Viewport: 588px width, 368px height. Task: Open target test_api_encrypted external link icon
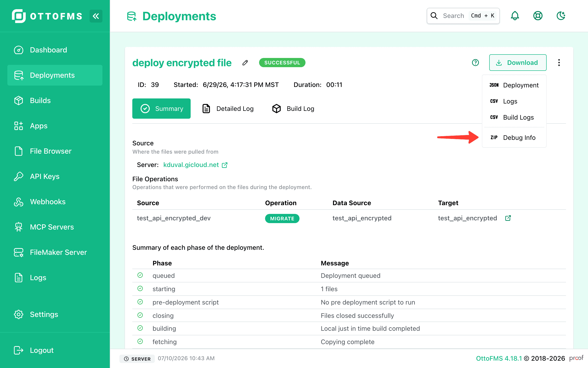point(508,218)
